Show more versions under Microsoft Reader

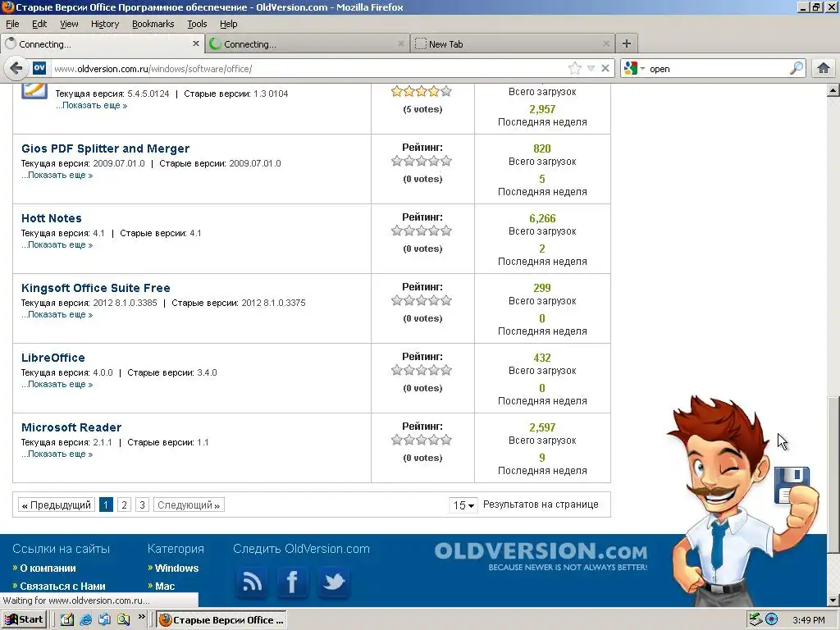pos(57,454)
